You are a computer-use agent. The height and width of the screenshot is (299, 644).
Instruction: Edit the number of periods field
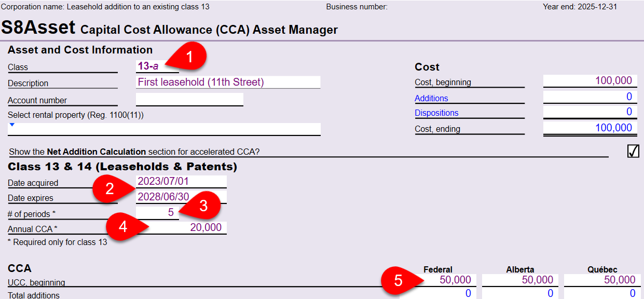(157, 212)
